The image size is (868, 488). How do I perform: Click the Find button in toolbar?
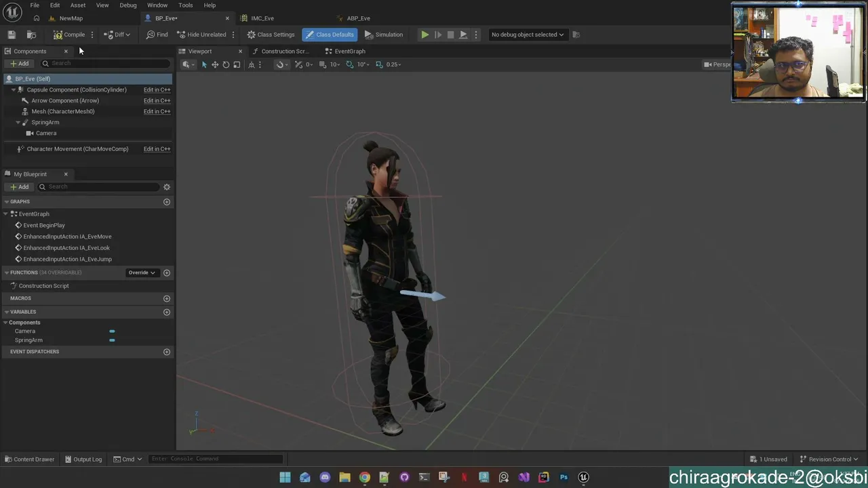[x=157, y=35]
